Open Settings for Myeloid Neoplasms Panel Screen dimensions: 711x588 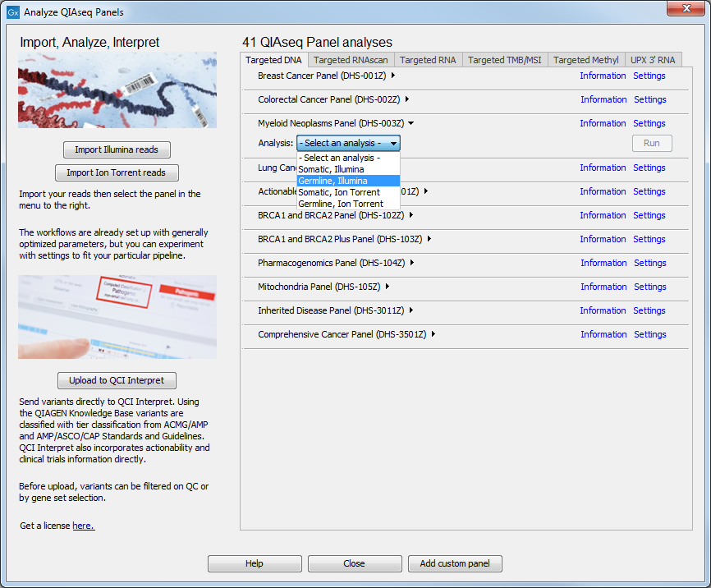[649, 123]
